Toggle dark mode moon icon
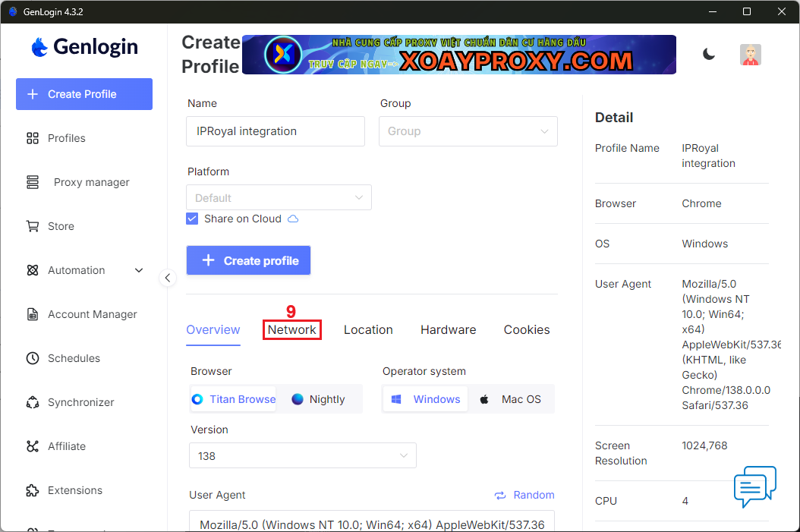The height and width of the screenshot is (532, 800). point(709,54)
